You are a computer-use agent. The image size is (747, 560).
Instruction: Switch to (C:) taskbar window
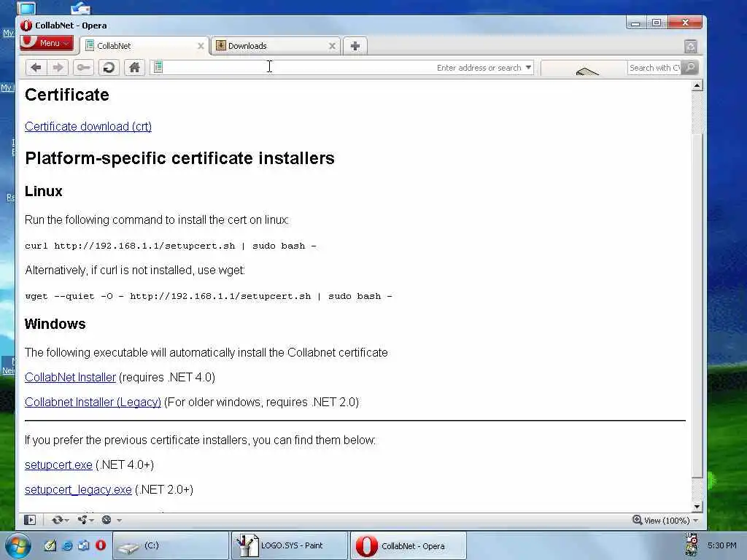171,545
